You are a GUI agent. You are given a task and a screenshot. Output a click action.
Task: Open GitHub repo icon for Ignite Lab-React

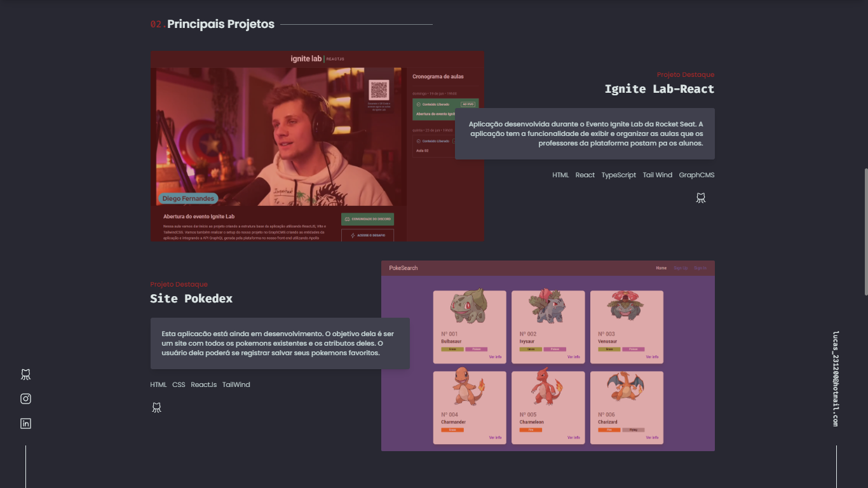point(701,198)
